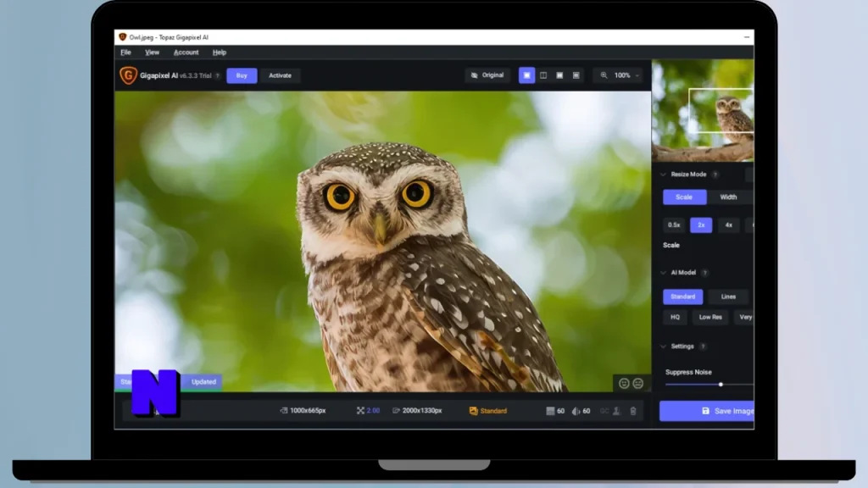Switch to comparison grid view icon
This screenshot has height=488, width=868.
point(576,75)
